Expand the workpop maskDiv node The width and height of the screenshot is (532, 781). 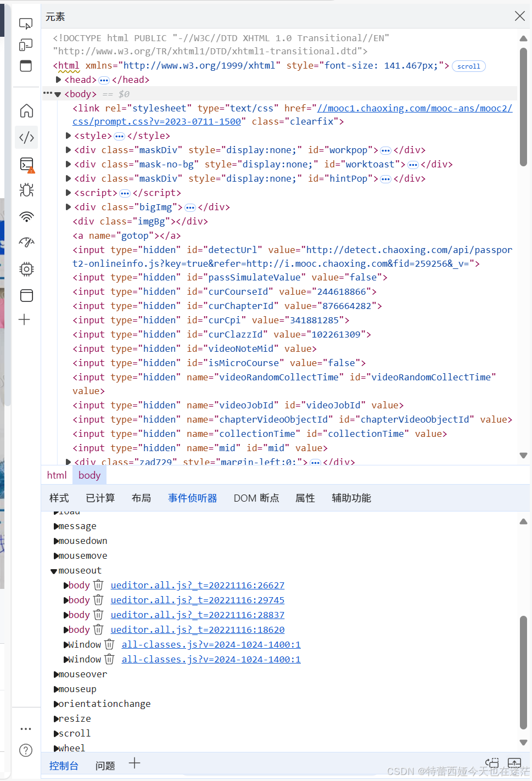(x=68, y=150)
